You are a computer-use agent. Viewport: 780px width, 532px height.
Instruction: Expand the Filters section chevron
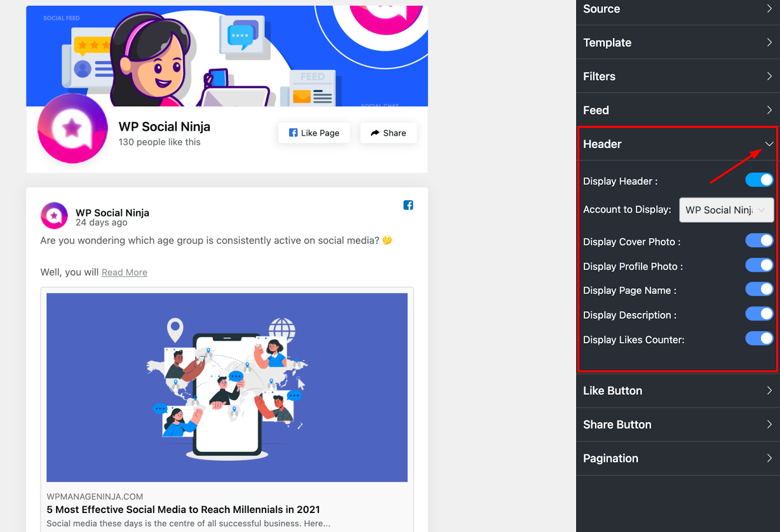769,76
